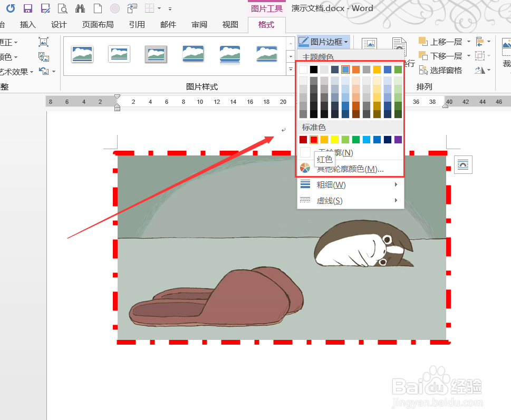The width and height of the screenshot is (511, 420).
Task: Open 其他轮廓颜色(M) More Outline Colors
Action: [x=351, y=169]
